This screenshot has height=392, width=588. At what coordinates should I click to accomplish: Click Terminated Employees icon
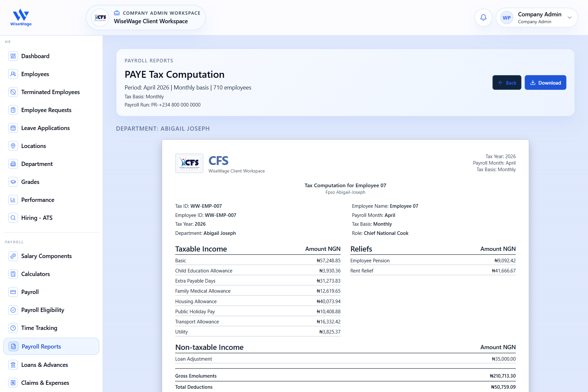pos(13,92)
